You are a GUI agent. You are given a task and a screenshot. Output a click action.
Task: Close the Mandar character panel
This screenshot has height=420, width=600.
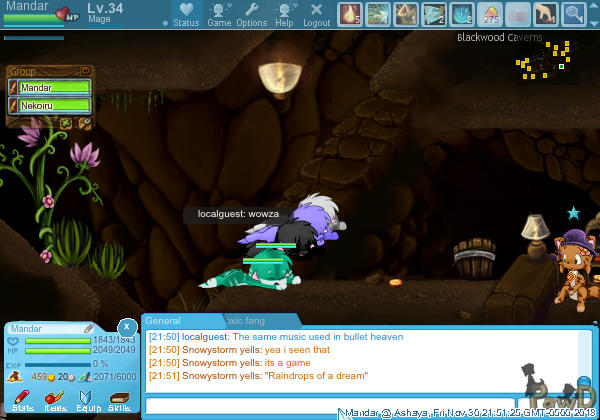(x=126, y=327)
